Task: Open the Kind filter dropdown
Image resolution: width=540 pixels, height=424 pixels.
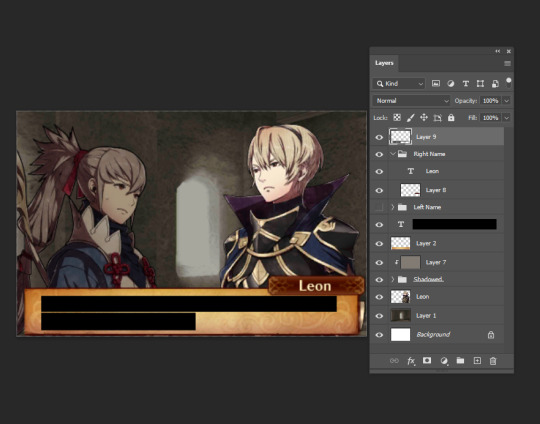Action: coord(399,83)
